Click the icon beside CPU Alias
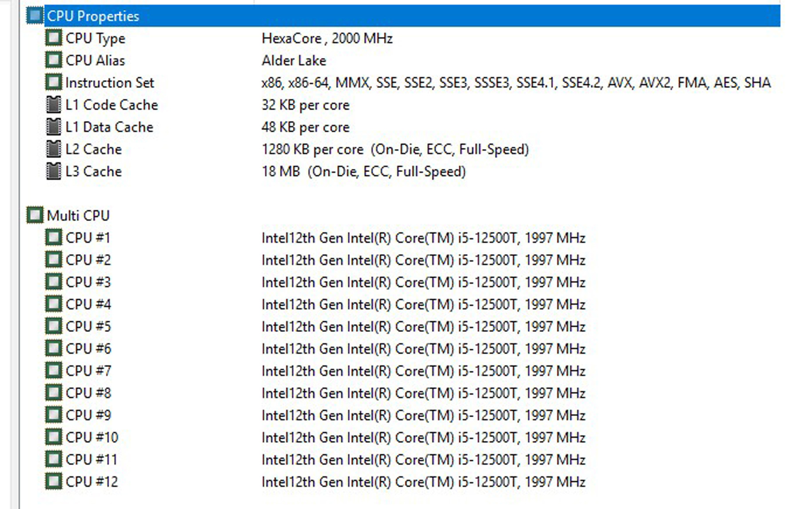Screen dimensions: 812x509 point(54,60)
